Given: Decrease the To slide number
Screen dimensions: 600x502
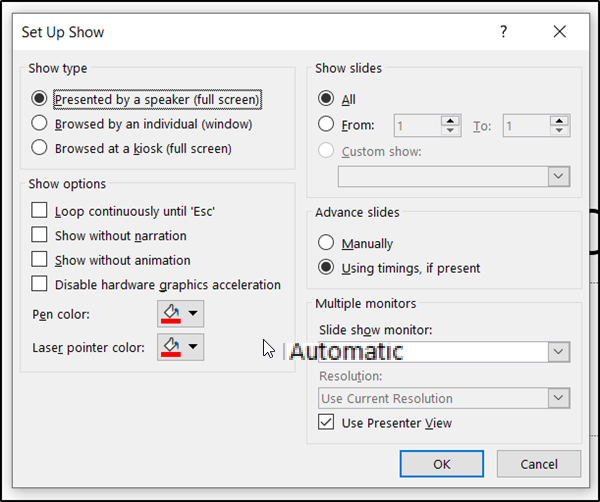Looking at the screenshot, I should (559, 130).
